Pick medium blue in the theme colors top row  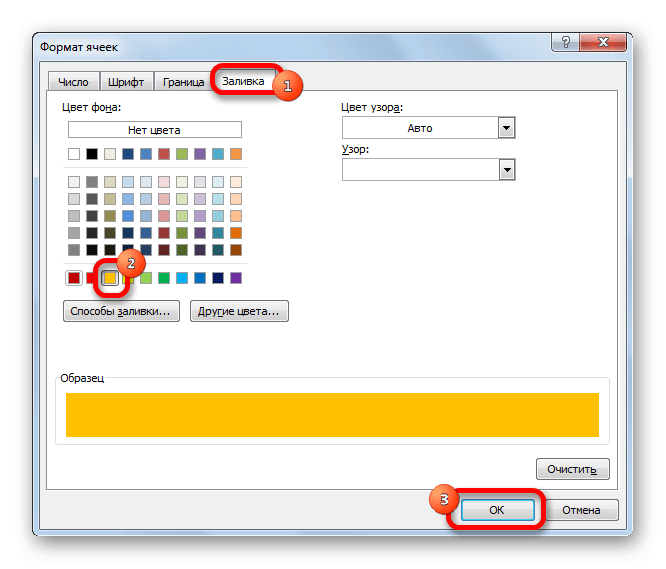pos(146,154)
